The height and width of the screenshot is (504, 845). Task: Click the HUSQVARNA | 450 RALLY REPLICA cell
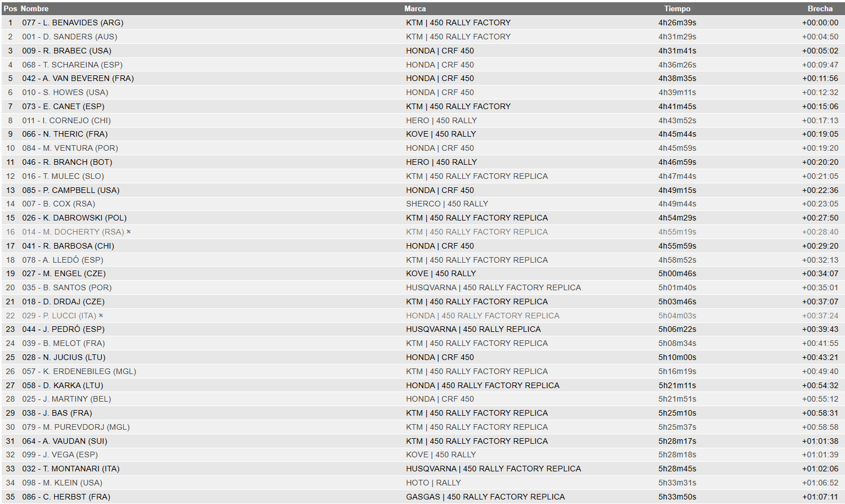[x=473, y=329]
